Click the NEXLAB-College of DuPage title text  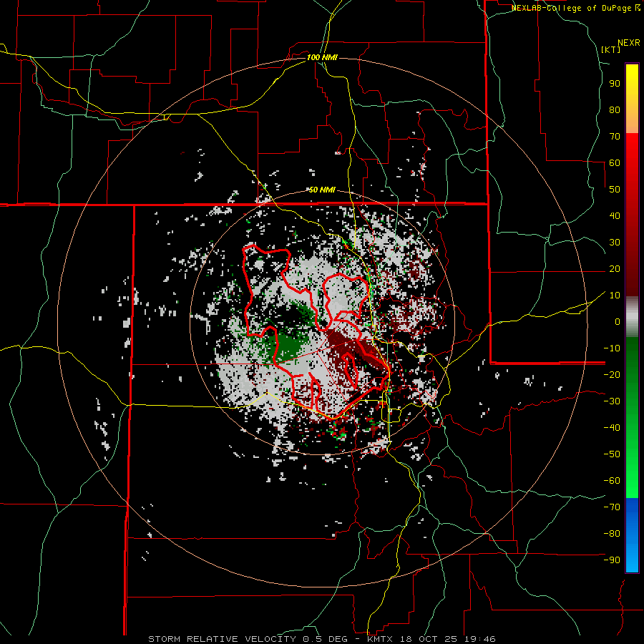click(x=572, y=8)
